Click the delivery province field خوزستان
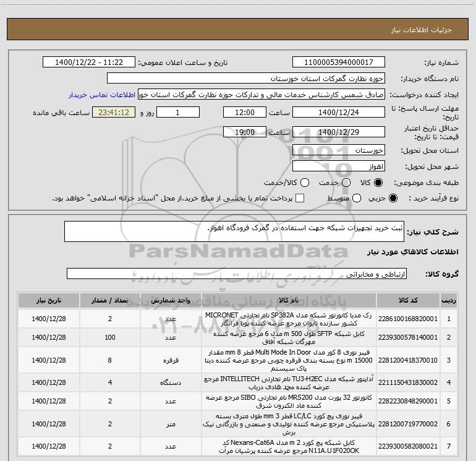 click(339, 150)
